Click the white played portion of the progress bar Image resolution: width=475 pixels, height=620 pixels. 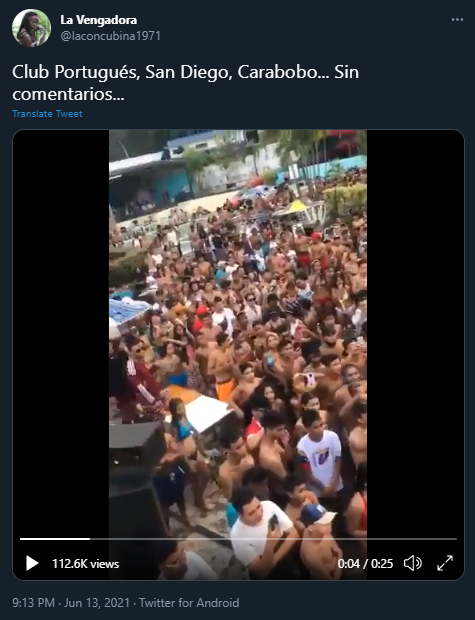click(55, 539)
